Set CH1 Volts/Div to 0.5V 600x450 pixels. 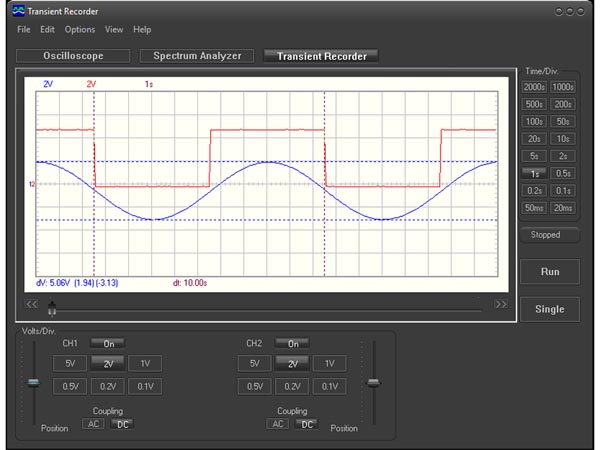[70, 386]
